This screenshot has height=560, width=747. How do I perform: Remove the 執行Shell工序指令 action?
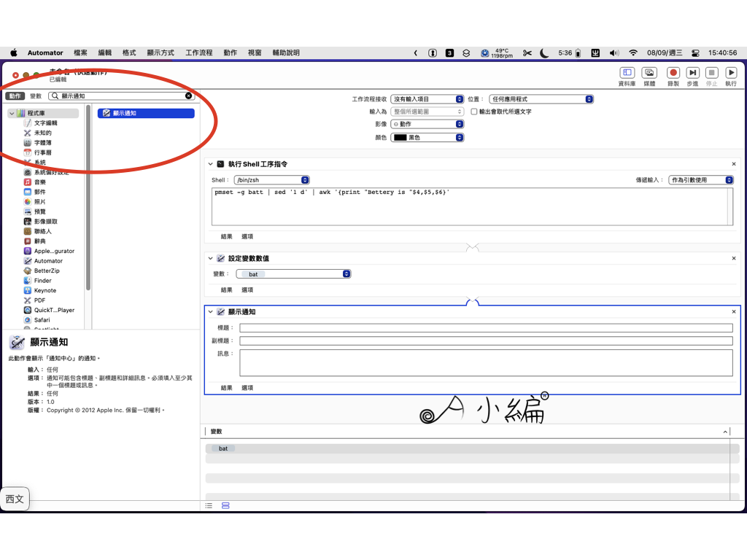[734, 164]
